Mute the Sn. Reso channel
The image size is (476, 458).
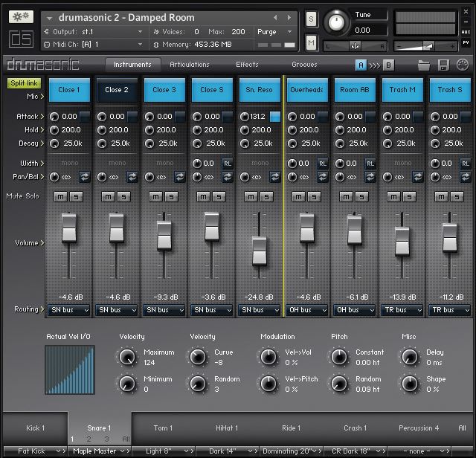[x=251, y=197]
